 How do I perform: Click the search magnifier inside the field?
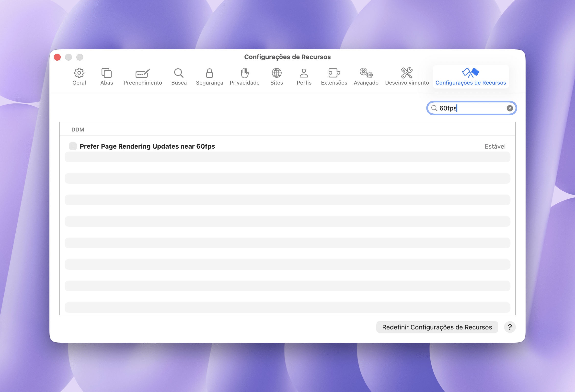coord(434,108)
